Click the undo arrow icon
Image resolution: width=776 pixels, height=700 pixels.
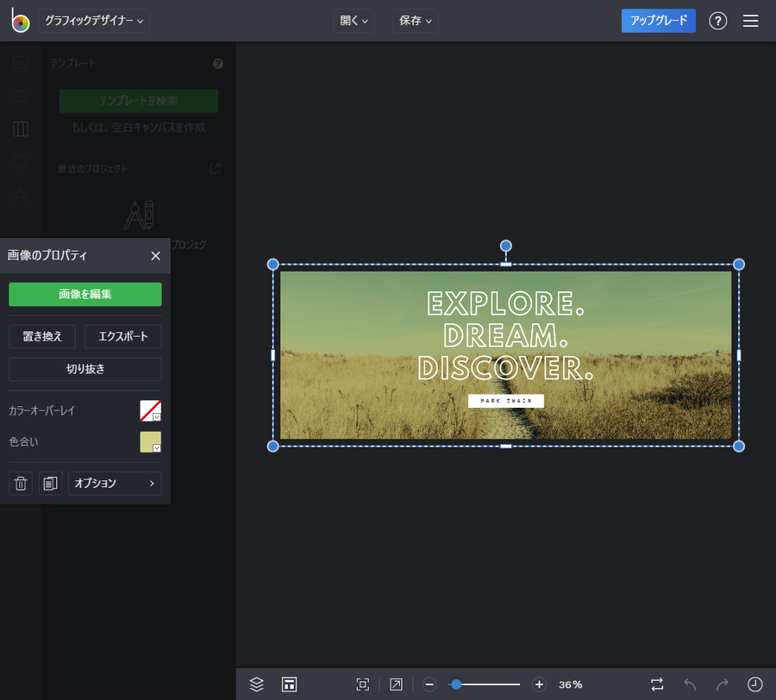690,684
